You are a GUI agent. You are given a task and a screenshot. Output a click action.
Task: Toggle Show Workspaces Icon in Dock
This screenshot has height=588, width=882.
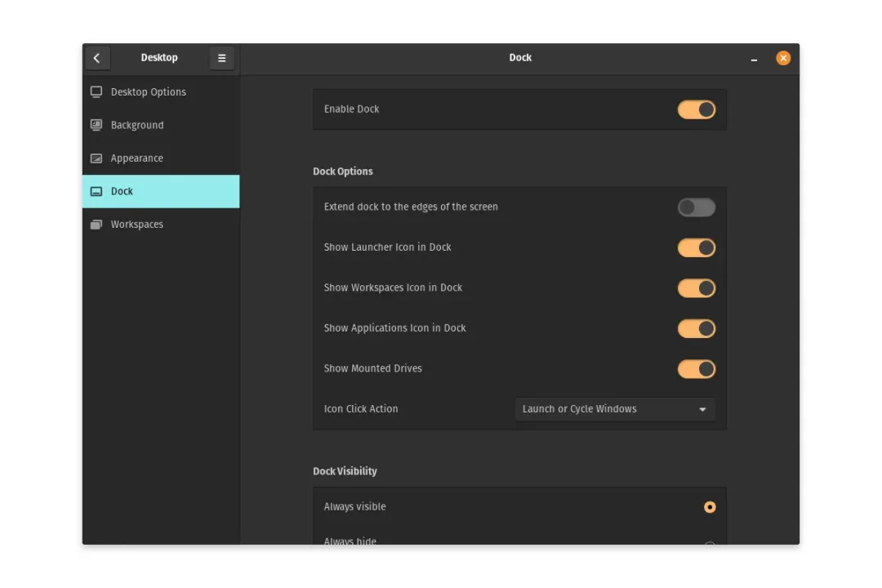click(697, 288)
